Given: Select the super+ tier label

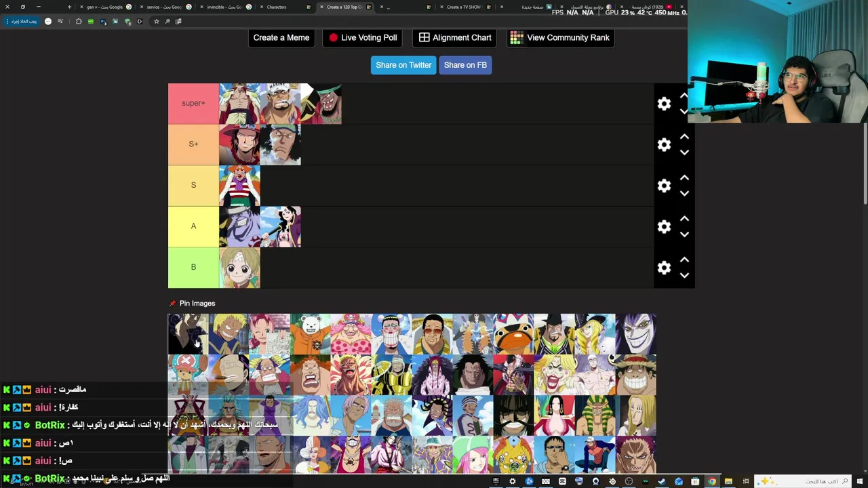Looking at the screenshot, I should [193, 104].
